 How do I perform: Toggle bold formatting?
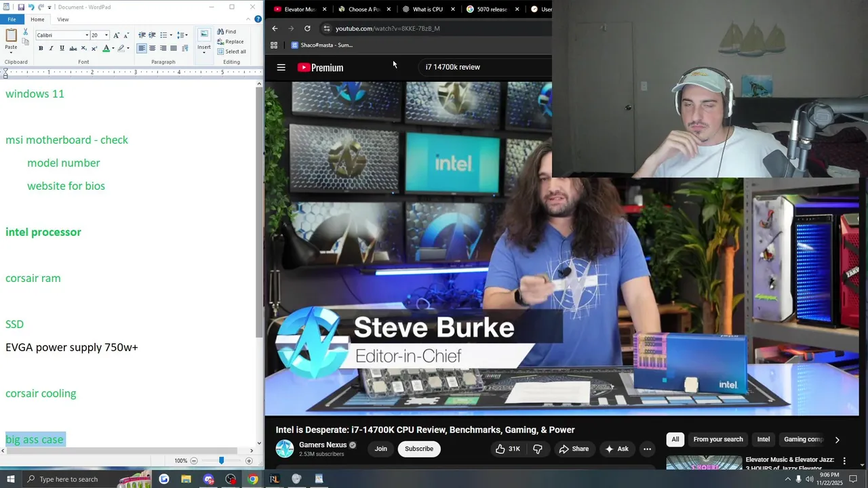(x=41, y=48)
